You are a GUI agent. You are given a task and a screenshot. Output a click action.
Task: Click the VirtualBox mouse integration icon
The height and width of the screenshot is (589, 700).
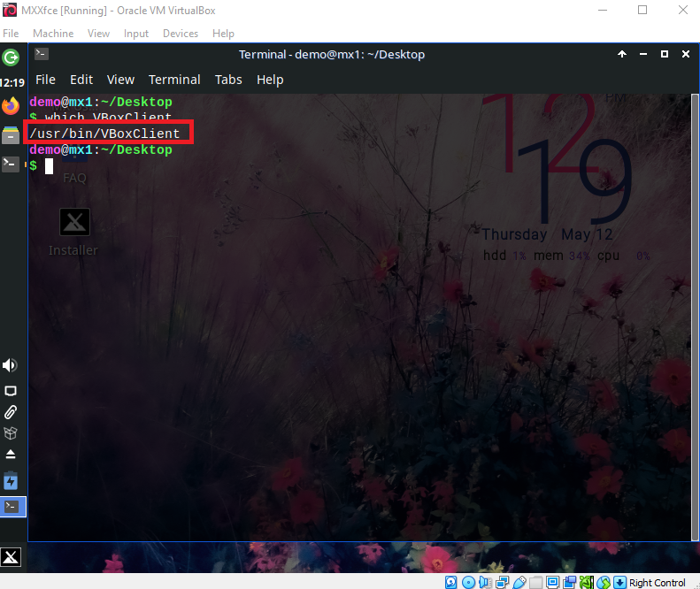coord(604,582)
